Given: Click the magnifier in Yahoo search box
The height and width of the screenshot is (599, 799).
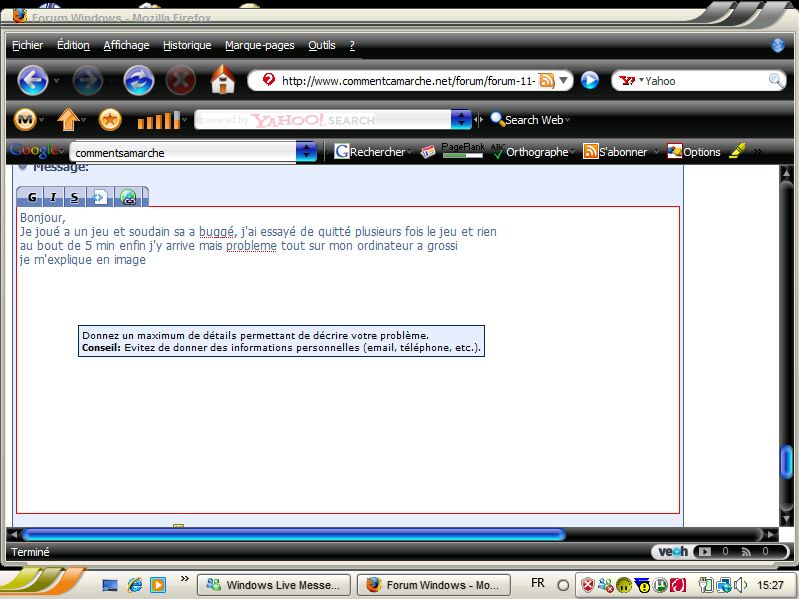Looking at the screenshot, I should coord(776,81).
